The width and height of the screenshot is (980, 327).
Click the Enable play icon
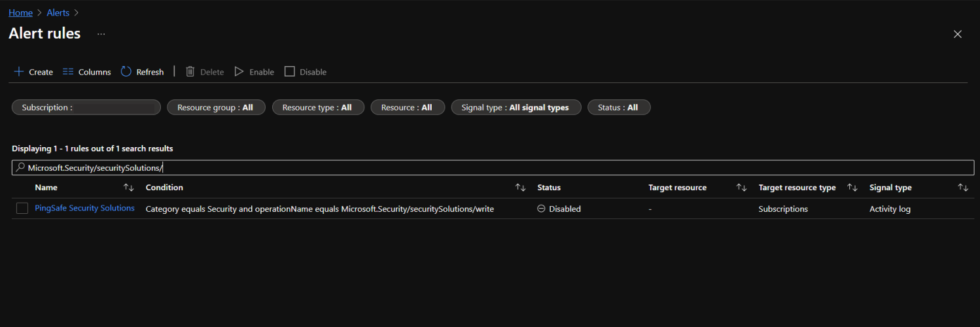point(239,72)
